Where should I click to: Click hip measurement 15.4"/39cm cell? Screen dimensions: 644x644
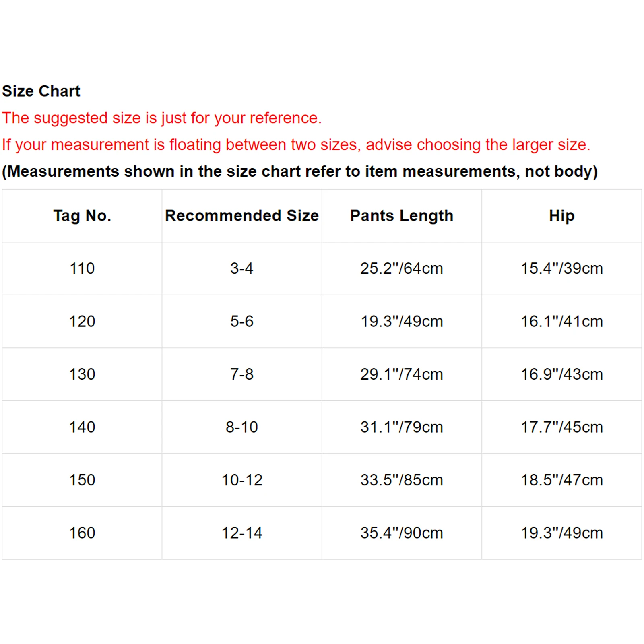(562, 268)
